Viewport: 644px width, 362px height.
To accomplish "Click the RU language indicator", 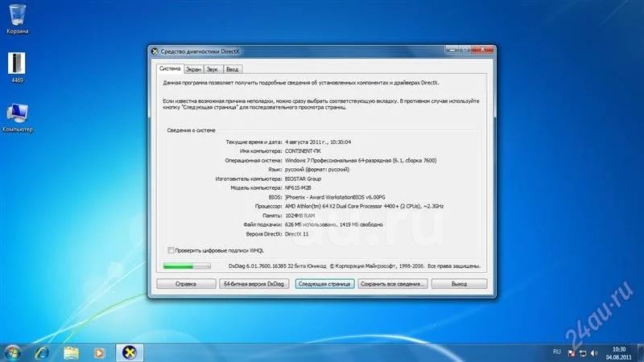I will pyautogui.click(x=556, y=352).
